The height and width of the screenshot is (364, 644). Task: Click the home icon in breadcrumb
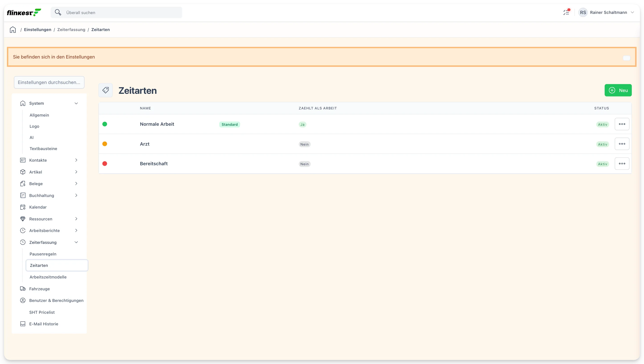[x=13, y=29]
